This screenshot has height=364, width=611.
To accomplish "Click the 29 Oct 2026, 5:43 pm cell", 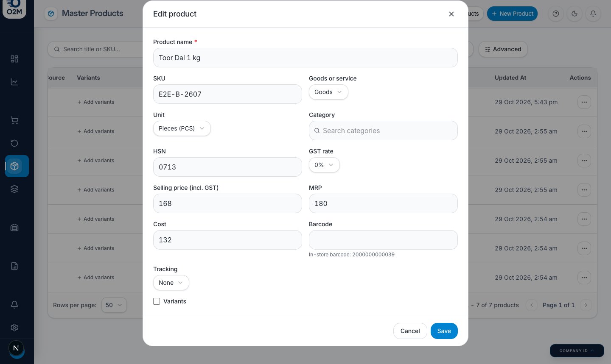I will (526, 102).
